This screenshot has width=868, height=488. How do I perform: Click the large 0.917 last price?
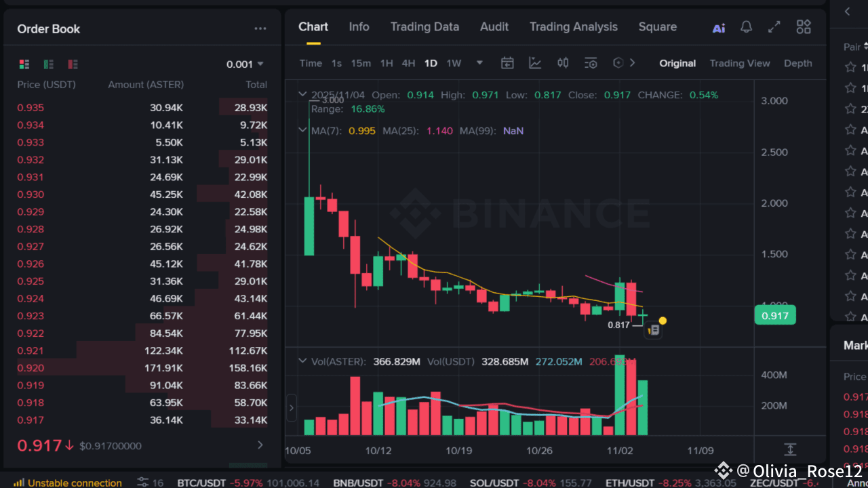pos(39,445)
